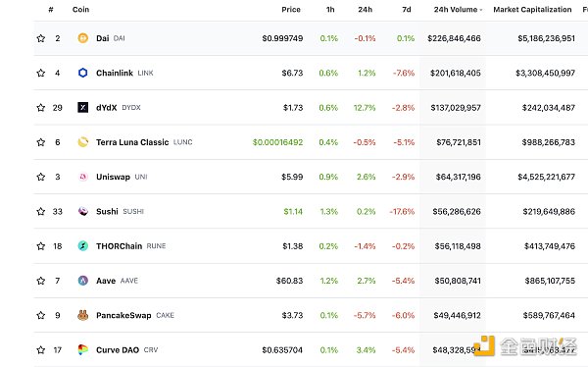Open the THORChain coin page link
The height and width of the screenshot is (367, 588).
point(119,246)
